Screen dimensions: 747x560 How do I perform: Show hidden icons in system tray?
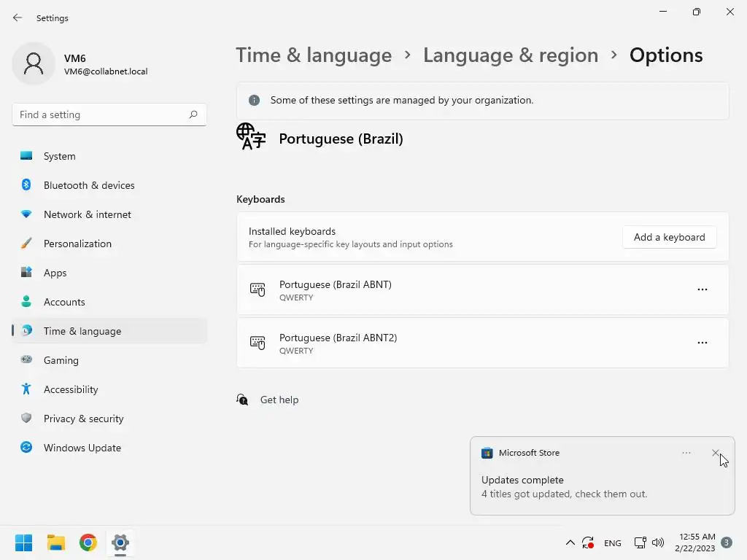[570, 542]
